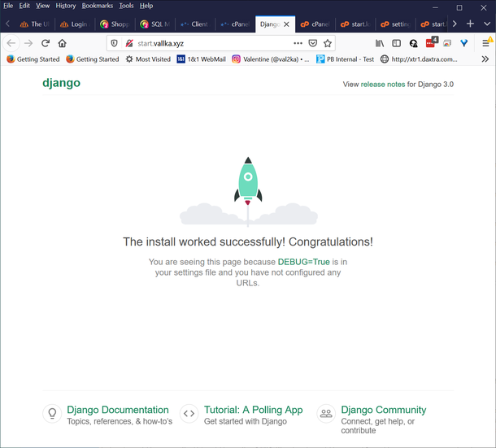View insecure connection padlock info
The height and width of the screenshot is (448, 496).
coord(129,43)
